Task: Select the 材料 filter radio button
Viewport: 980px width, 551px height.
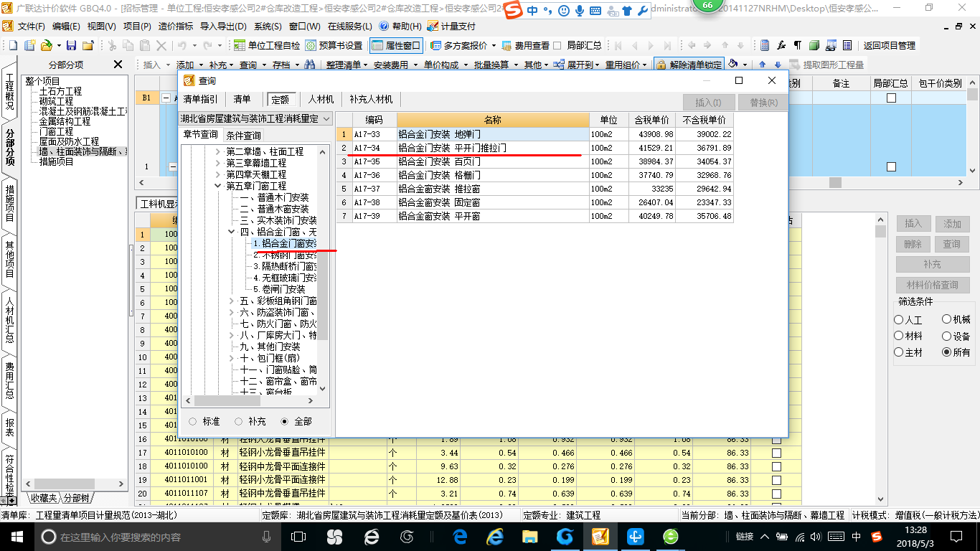Action: (x=899, y=336)
